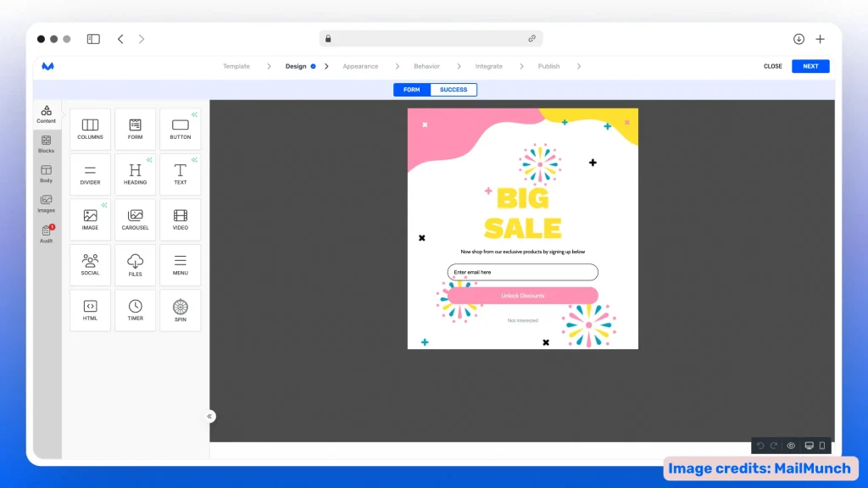
Task: Preview the popup using the eye icon
Action: click(x=791, y=445)
